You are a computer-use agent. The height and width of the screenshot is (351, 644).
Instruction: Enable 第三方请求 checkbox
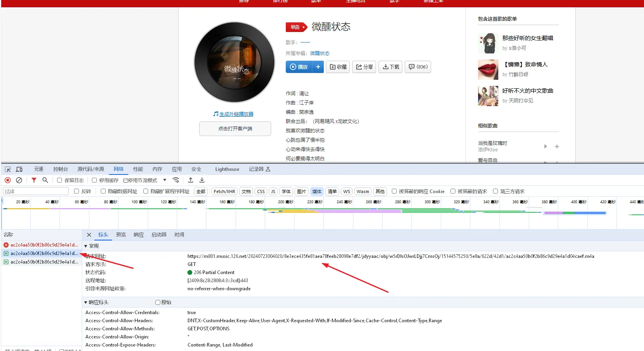(495, 191)
